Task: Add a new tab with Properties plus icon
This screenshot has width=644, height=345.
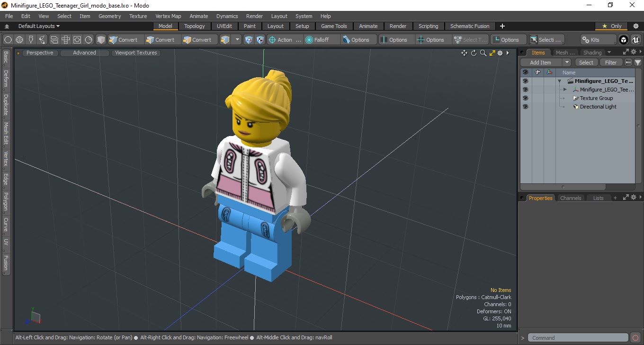Action: 615,198
